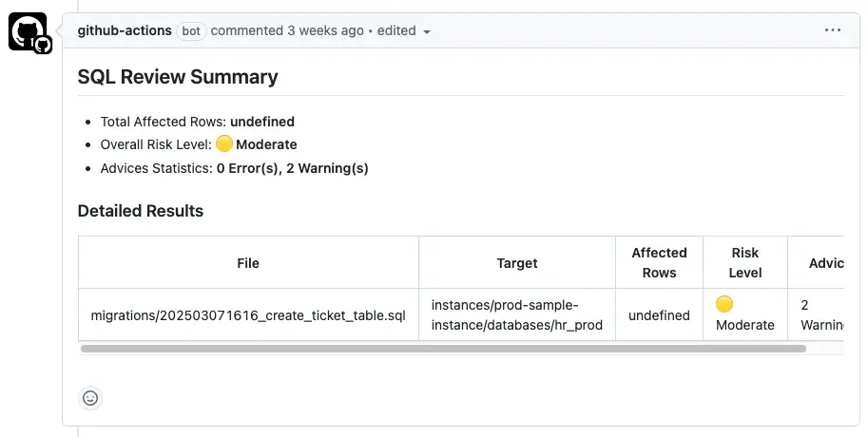
Task: Select the 'Total Affected Rows: undefined' line
Action: click(197, 122)
